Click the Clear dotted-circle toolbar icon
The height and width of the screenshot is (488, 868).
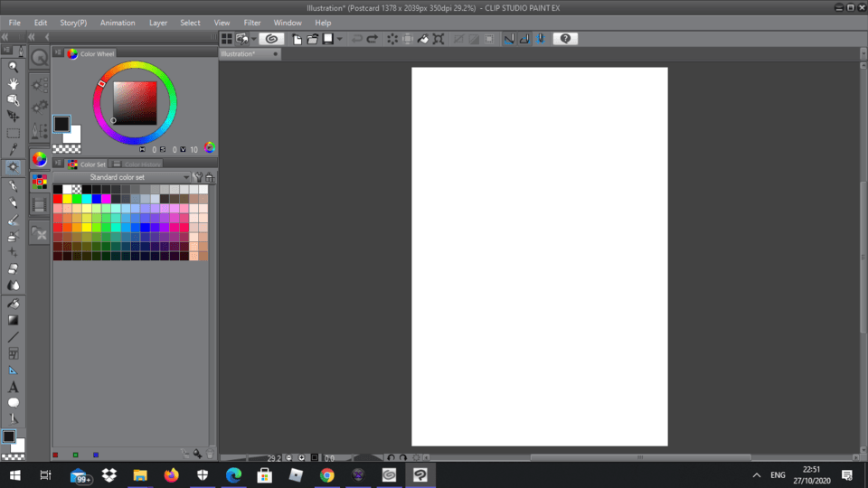click(392, 39)
